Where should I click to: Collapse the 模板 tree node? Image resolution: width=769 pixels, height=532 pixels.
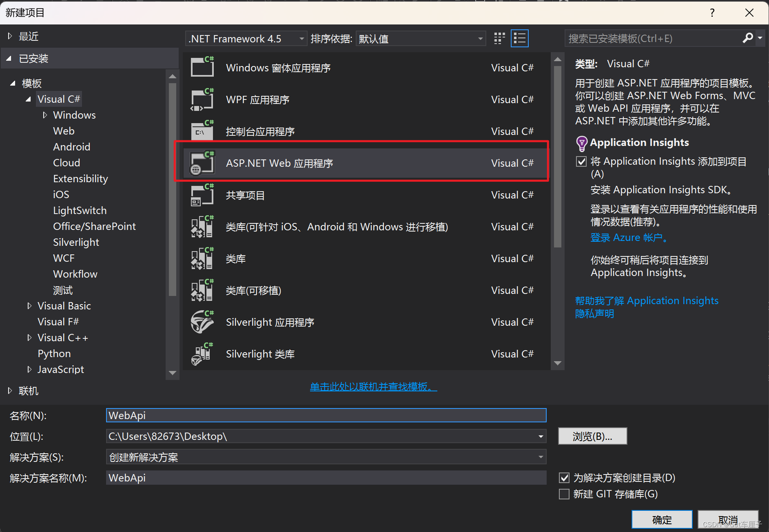pos(13,83)
